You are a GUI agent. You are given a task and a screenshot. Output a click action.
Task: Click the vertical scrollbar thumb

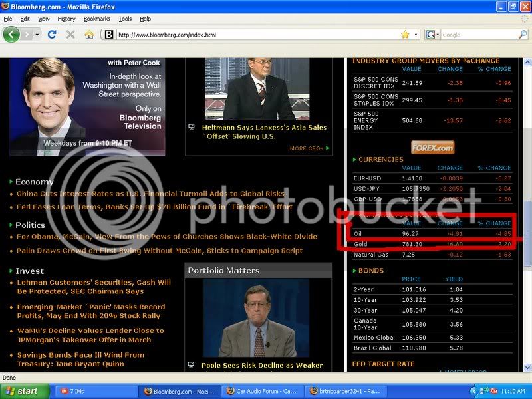coord(527,234)
